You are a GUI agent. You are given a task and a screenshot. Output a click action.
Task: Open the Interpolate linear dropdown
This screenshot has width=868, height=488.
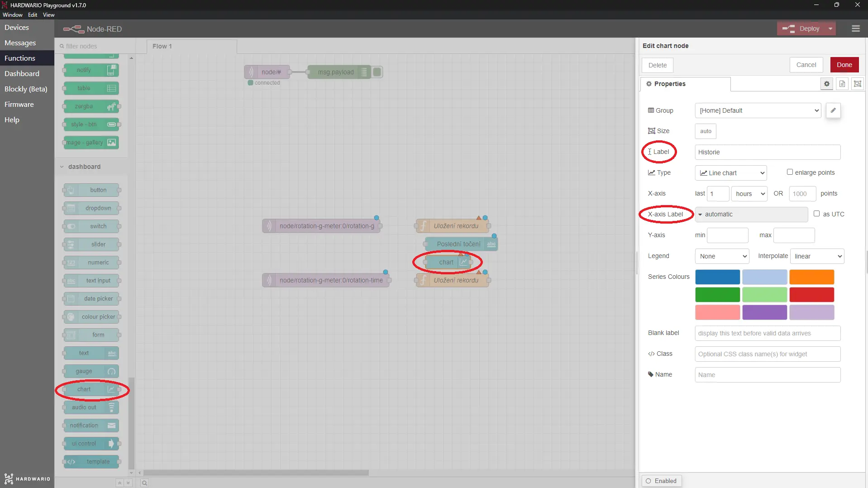[817, 256]
